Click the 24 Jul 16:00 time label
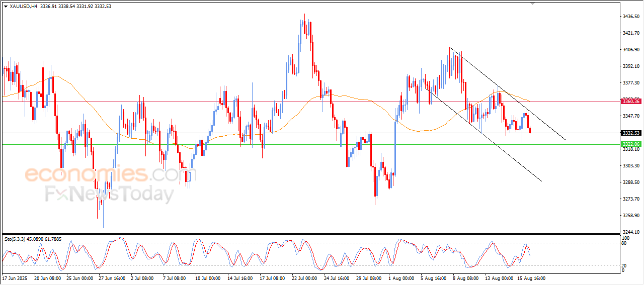Screen dimensions: 644x285 point(337,278)
